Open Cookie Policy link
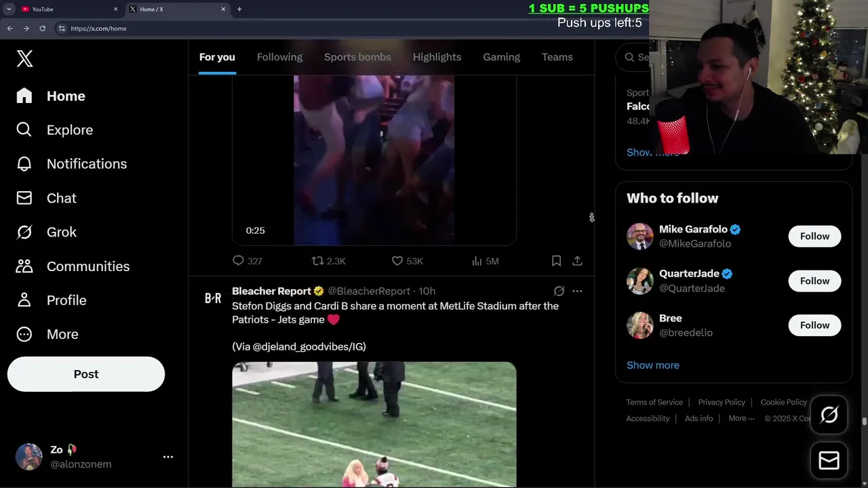The width and height of the screenshot is (868, 488). (x=784, y=402)
